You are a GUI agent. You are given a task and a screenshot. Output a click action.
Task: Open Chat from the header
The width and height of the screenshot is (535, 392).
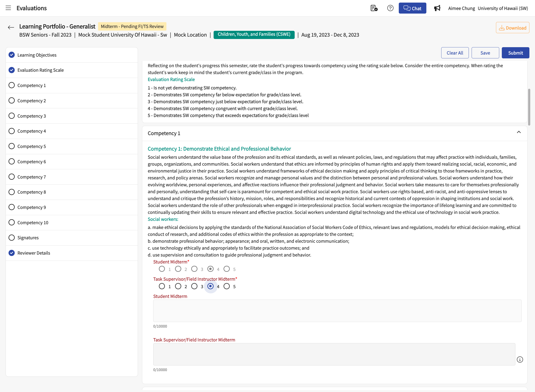pos(412,8)
